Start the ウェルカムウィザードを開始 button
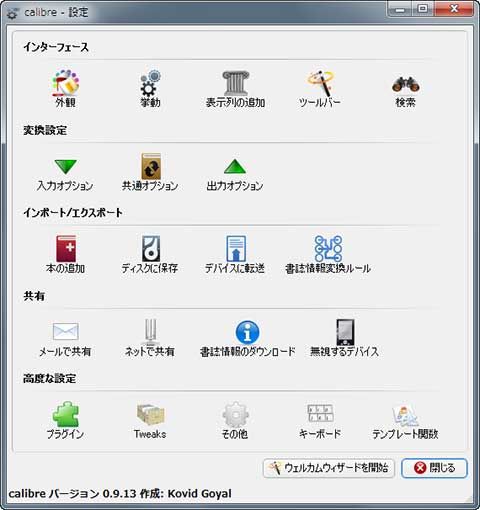 pos(329,468)
